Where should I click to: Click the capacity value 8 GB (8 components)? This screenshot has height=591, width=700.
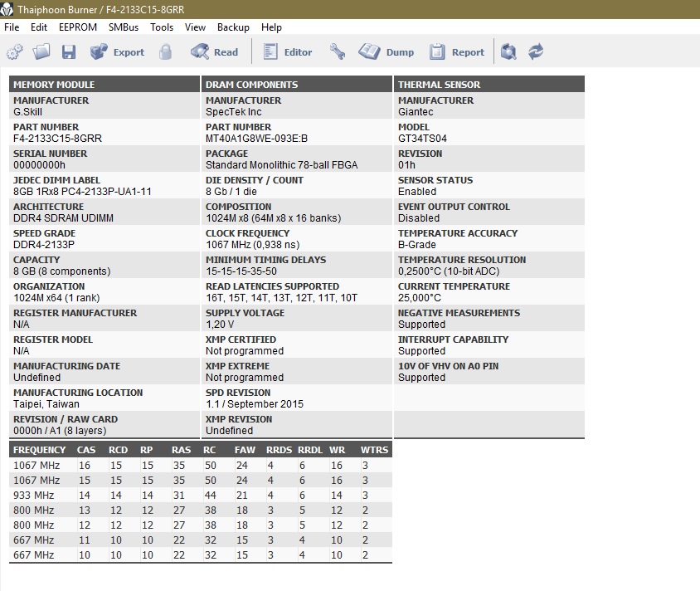point(61,271)
